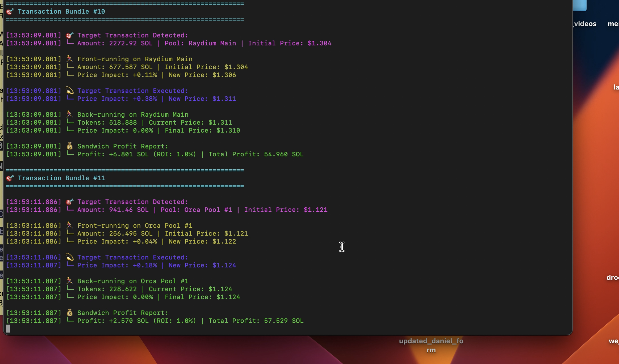Click the 'Transaction Bundle #11' heading text

(x=61, y=178)
